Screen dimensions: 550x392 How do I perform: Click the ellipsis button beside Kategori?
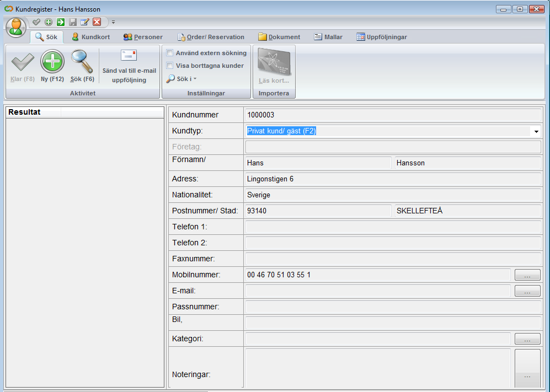527,339
